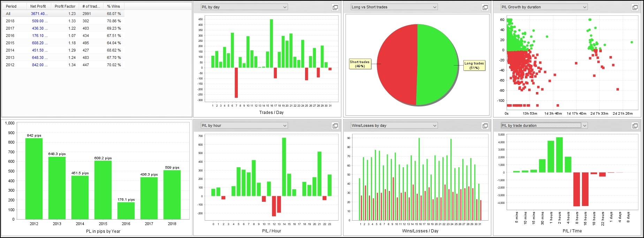This screenshot has width=644, height=238.
Task: Click the Short trades (49%) label
Action: 360,64
